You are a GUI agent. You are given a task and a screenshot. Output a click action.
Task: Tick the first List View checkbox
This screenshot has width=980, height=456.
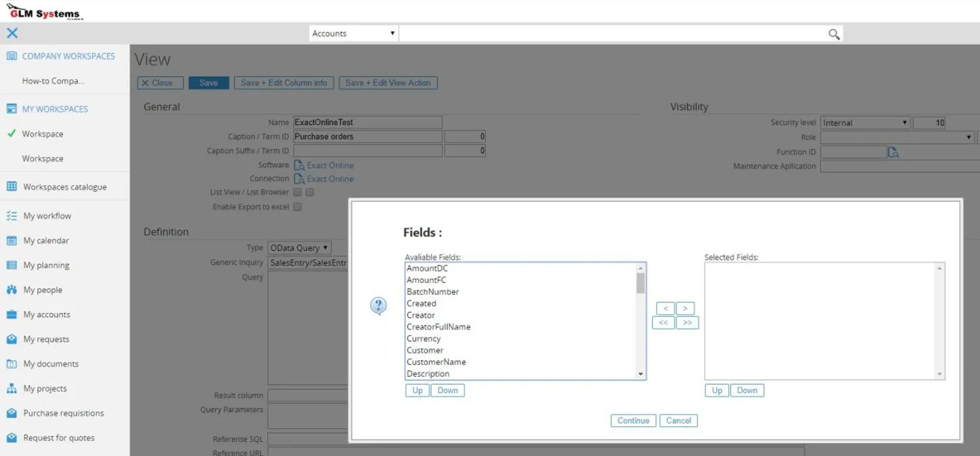[298, 192]
